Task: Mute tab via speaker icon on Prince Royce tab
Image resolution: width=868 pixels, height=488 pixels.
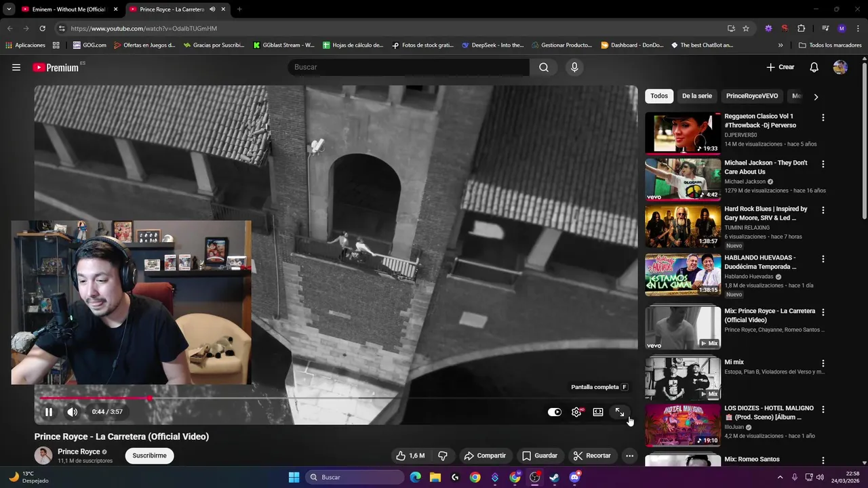Action: point(212,9)
